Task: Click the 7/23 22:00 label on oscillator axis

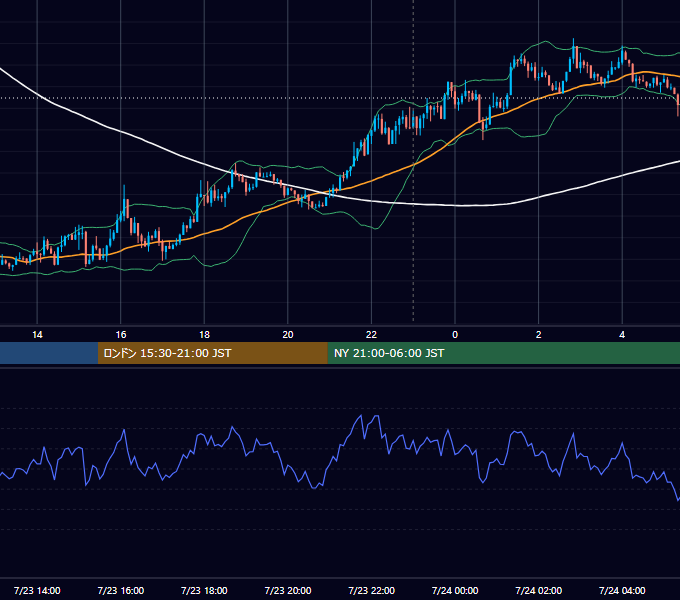Action: tap(372, 590)
